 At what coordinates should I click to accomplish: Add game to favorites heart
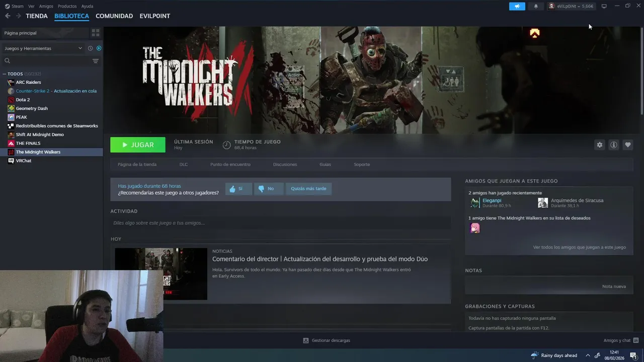click(x=628, y=145)
